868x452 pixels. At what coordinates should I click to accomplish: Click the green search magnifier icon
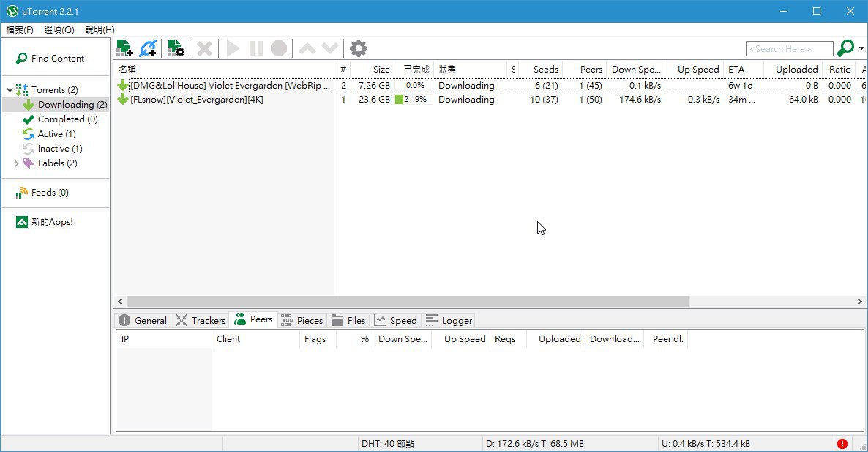tap(845, 48)
